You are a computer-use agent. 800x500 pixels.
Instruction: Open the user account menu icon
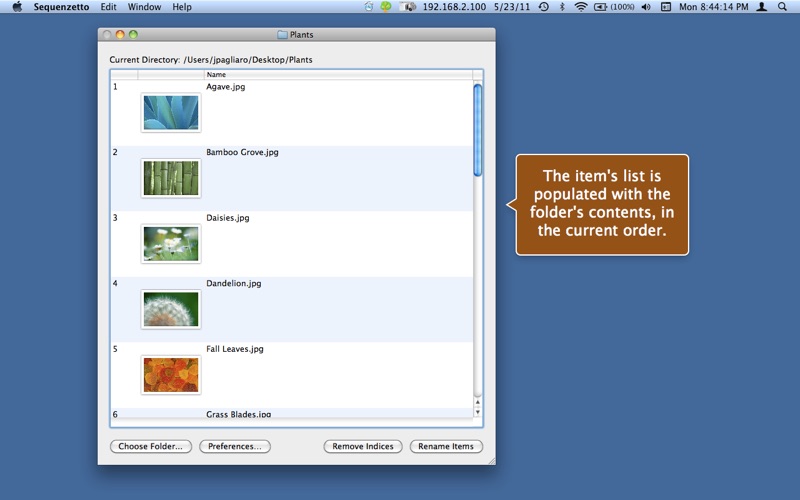[761, 7]
